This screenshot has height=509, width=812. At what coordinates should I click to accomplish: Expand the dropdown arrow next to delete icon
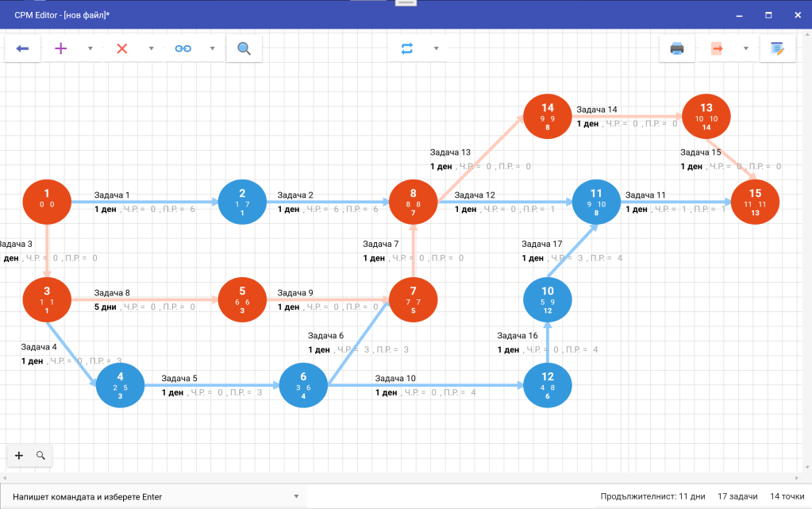click(151, 48)
